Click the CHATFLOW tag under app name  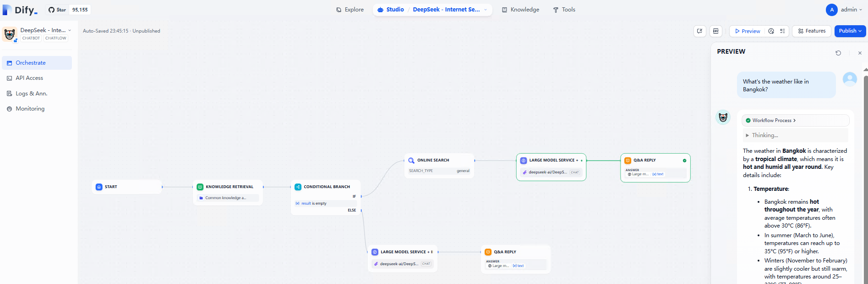coord(56,39)
